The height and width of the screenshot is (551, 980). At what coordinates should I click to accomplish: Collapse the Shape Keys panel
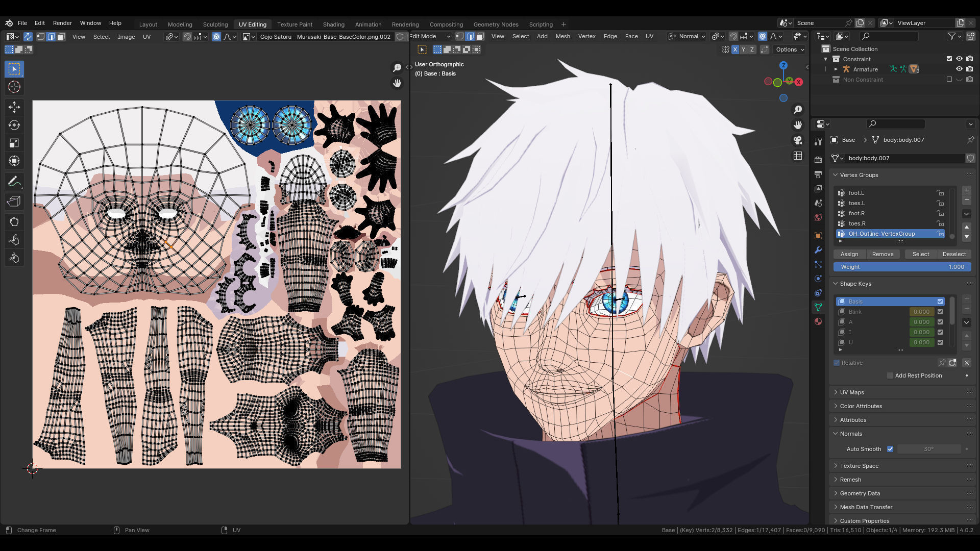(x=855, y=284)
